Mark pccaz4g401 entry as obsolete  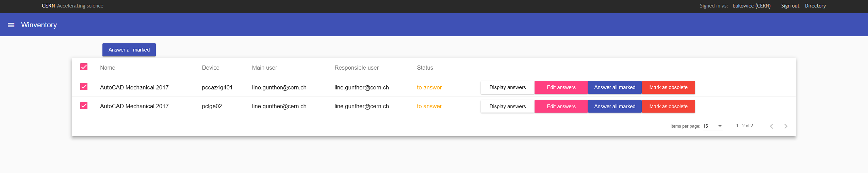[x=668, y=87]
